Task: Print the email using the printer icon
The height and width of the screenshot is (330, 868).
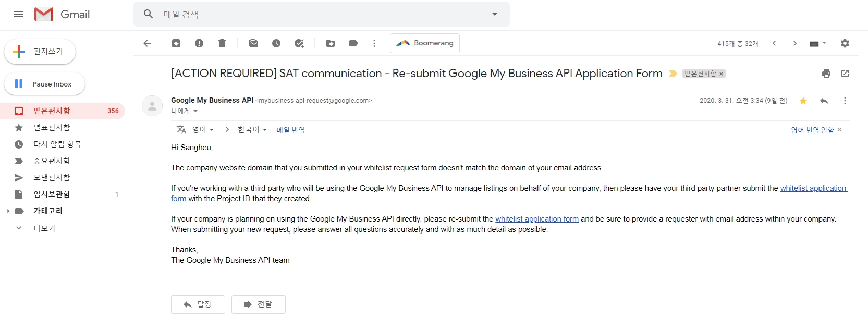Action: [x=826, y=74]
